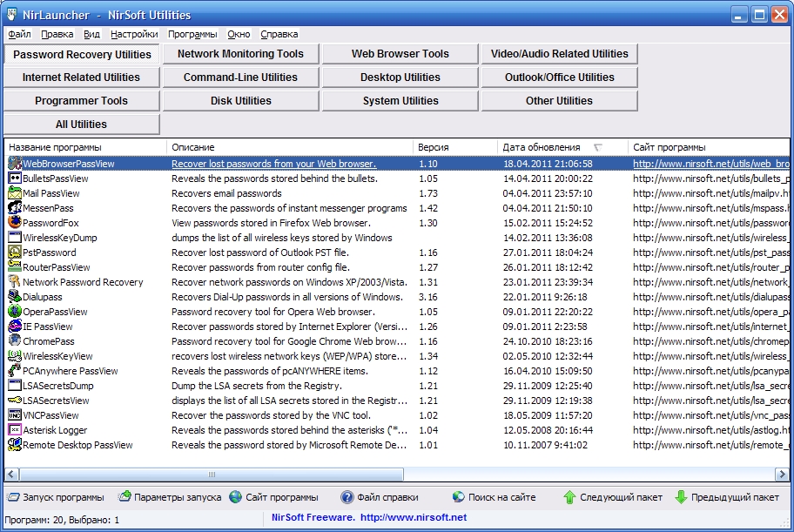Select Internet Related Utilities category
This screenshot has width=794, height=532.
[x=81, y=77]
